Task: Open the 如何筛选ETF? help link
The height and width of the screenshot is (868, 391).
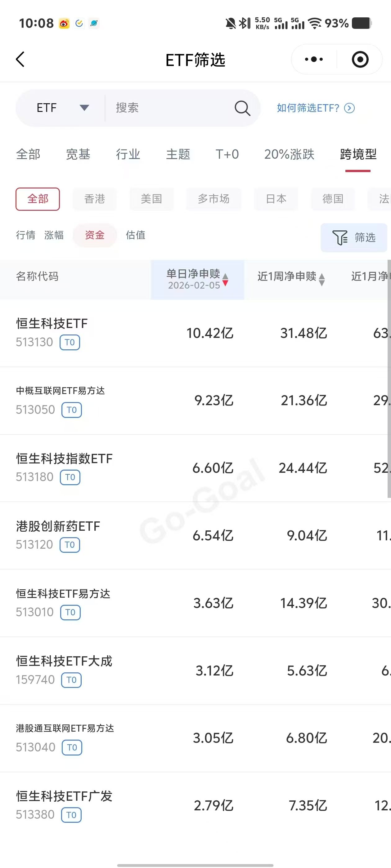Action: 308,108
